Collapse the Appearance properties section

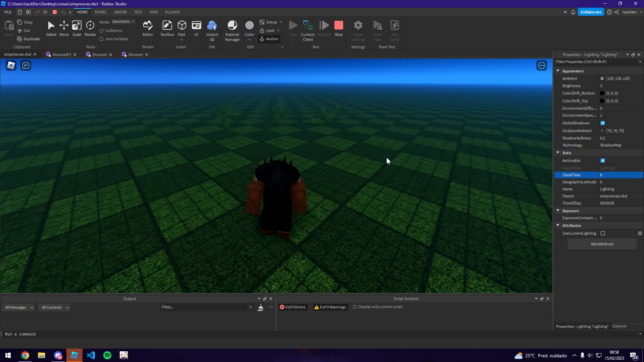558,71
